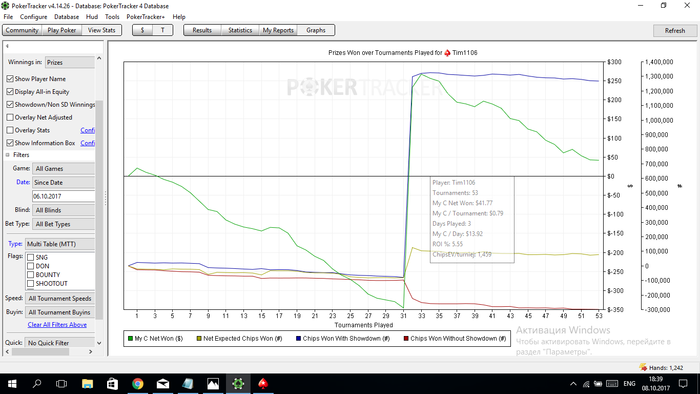The height and width of the screenshot is (394, 700).
Task: Open Windows Start menu
Action: pos(12,384)
